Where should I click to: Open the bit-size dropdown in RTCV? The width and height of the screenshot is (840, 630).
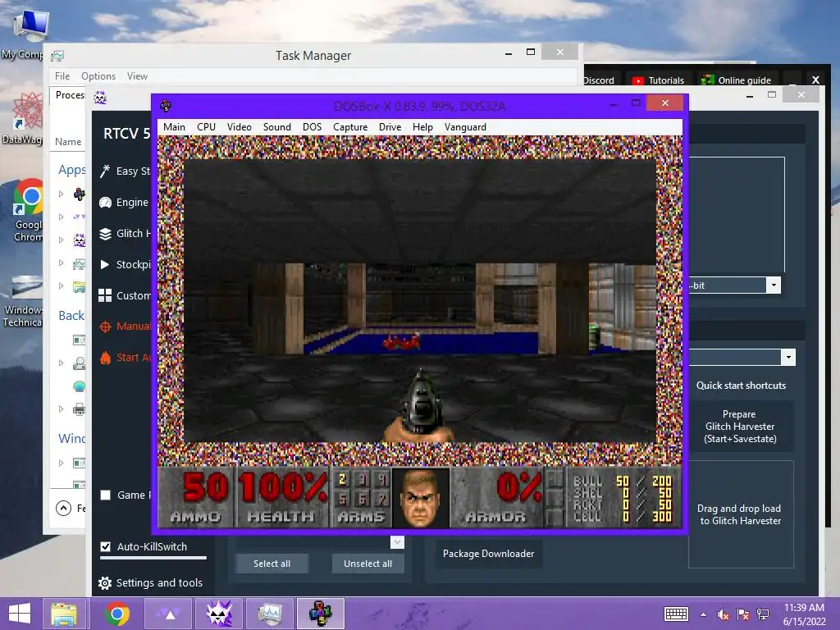point(773,285)
